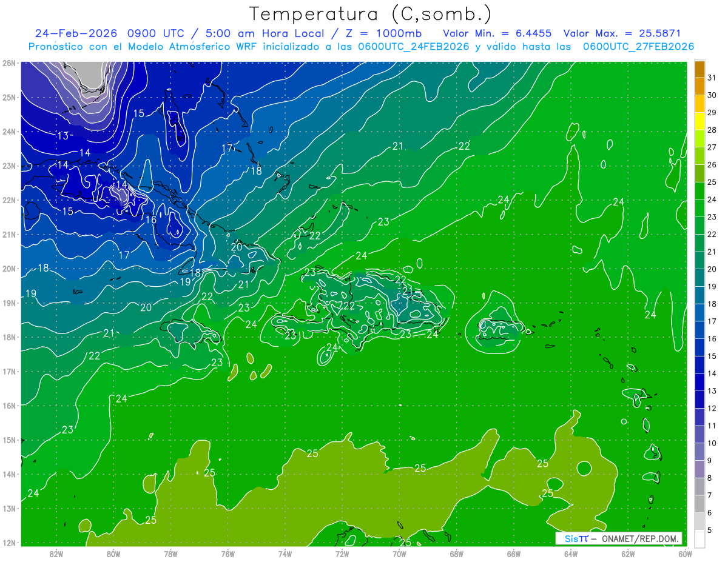The image size is (728, 562).
Task: Click legend value 26 on color scale
Action: [712, 165]
